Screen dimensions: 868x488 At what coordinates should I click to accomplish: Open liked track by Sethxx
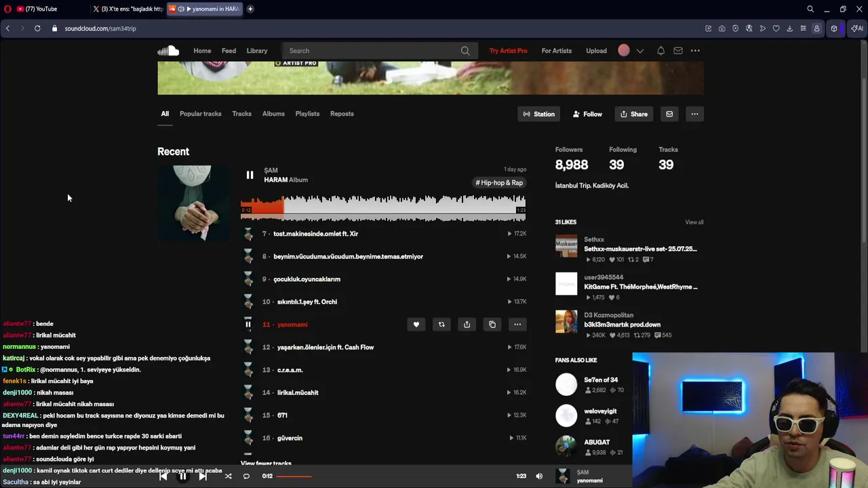coord(640,249)
